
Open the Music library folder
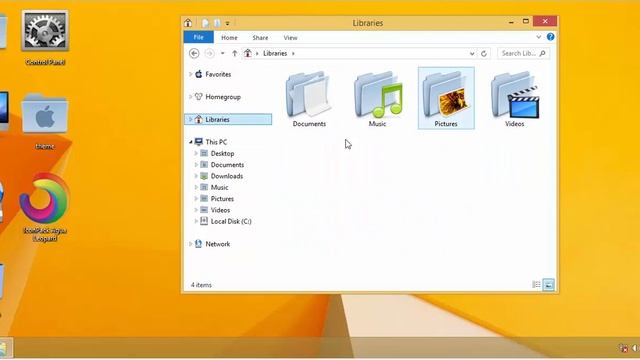click(x=378, y=99)
